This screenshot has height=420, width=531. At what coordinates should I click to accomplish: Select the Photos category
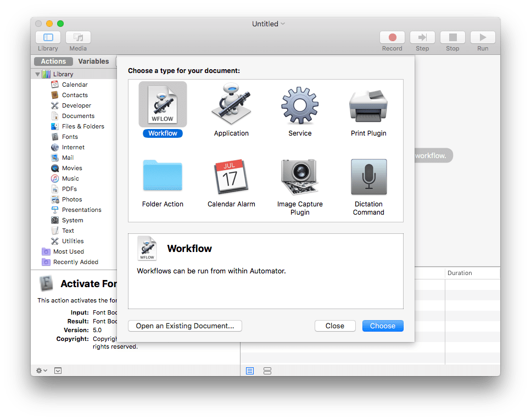[71, 199]
